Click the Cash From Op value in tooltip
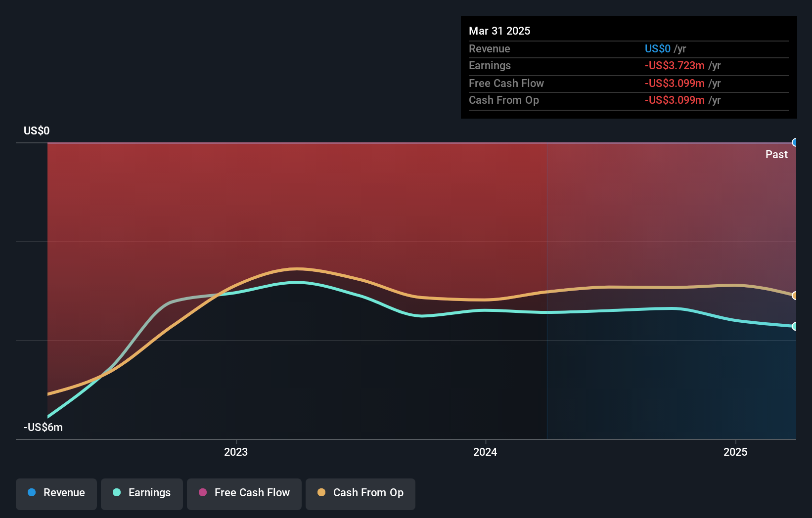This screenshot has width=812, height=518. [682, 100]
